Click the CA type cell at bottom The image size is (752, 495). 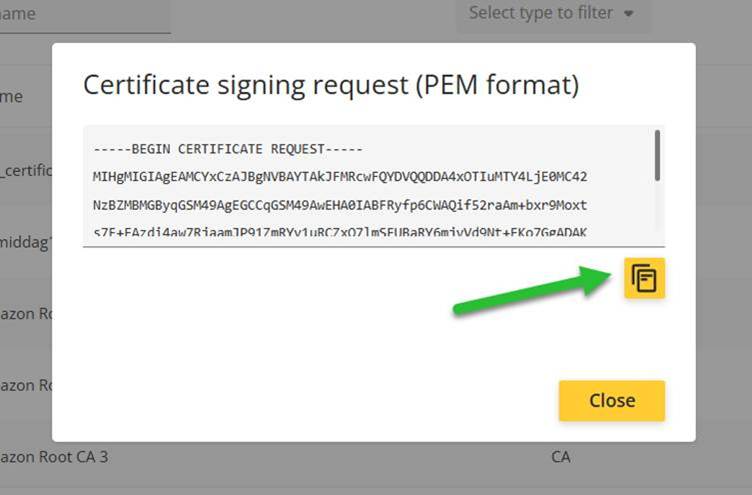tap(561, 457)
